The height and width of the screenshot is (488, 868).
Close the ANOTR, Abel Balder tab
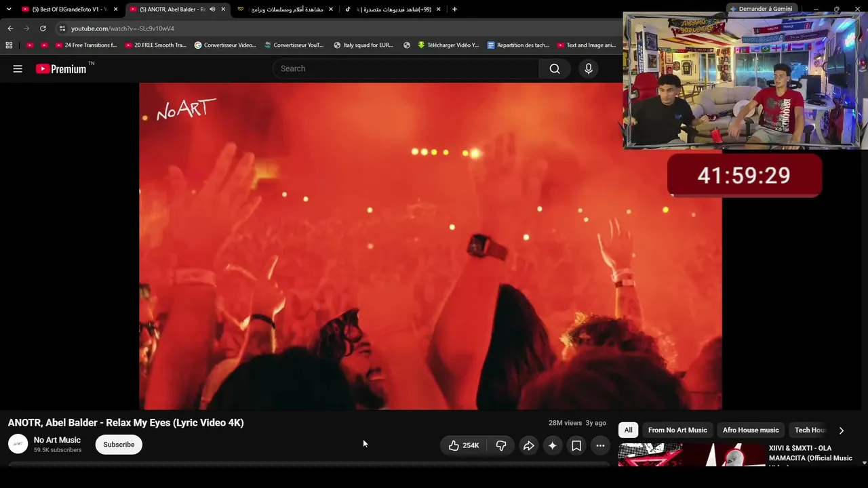point(223,9)
